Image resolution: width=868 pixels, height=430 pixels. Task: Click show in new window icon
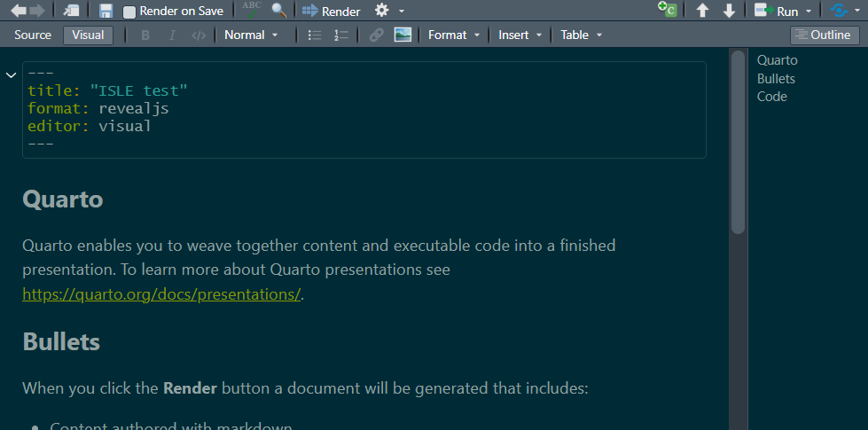72,12
